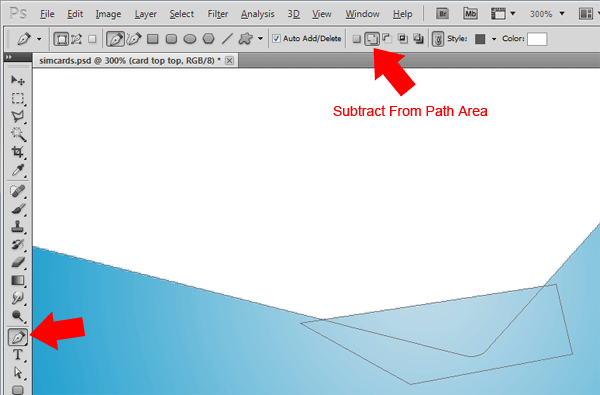The height and width of the screenshot is (395, 600).
Task: Select Exclude Overlapping Shape Areas option
Action: tap(419, 38)
